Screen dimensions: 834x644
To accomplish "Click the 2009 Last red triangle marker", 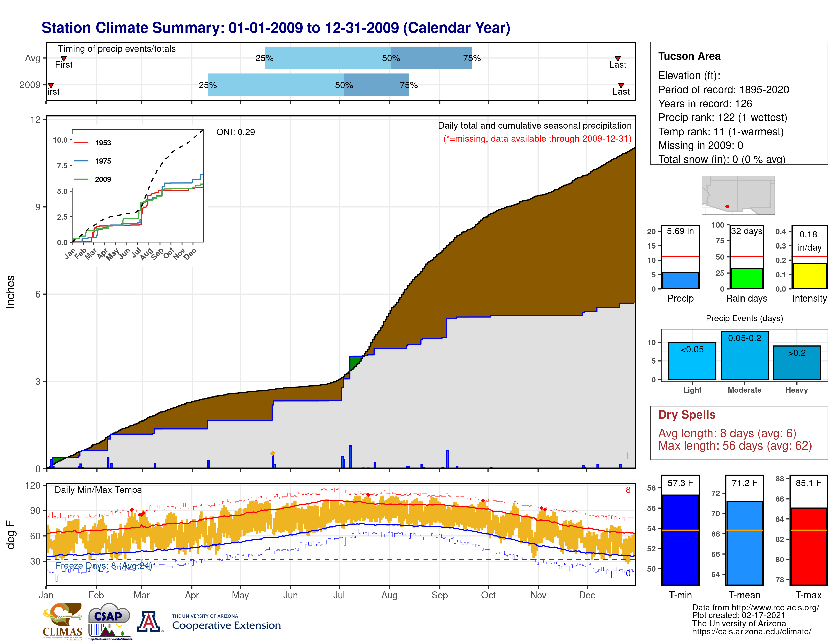I will tap(621, 85).
